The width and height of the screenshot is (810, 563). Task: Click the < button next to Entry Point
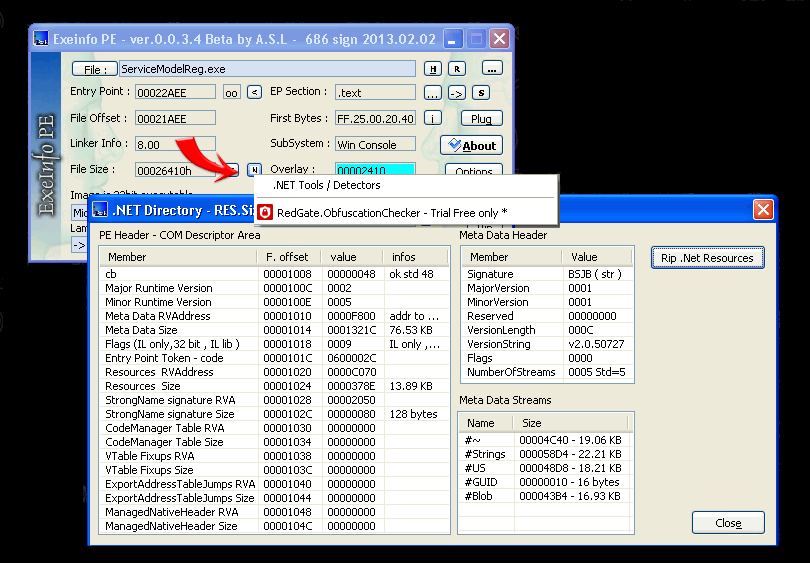pyautogui.click(x=254, y=92)
